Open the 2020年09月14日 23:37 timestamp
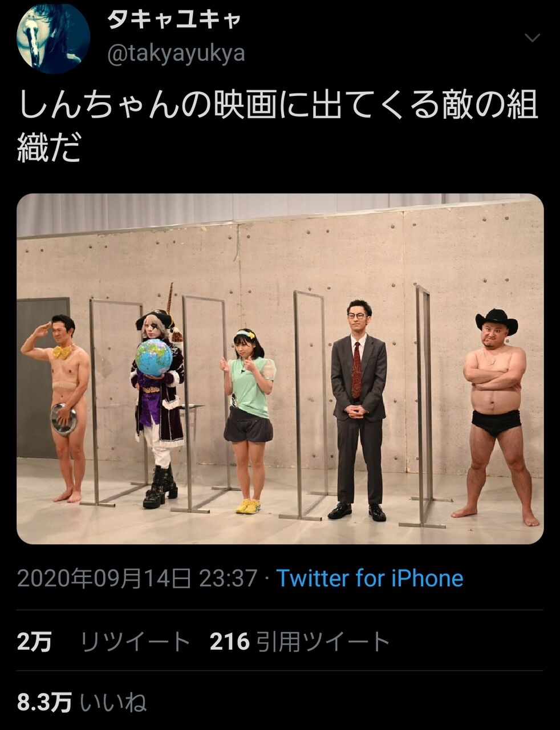 coord(137,578)
